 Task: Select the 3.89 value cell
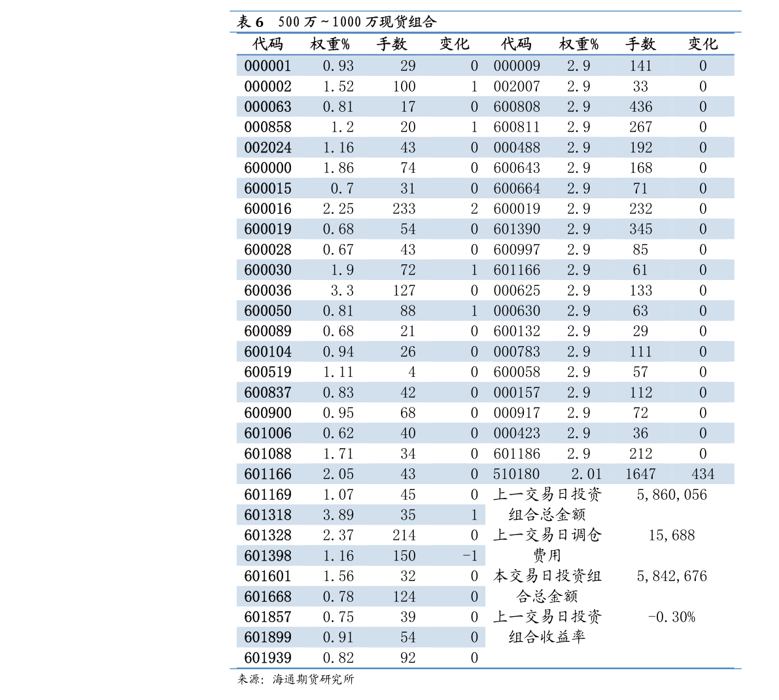[338, 516]
